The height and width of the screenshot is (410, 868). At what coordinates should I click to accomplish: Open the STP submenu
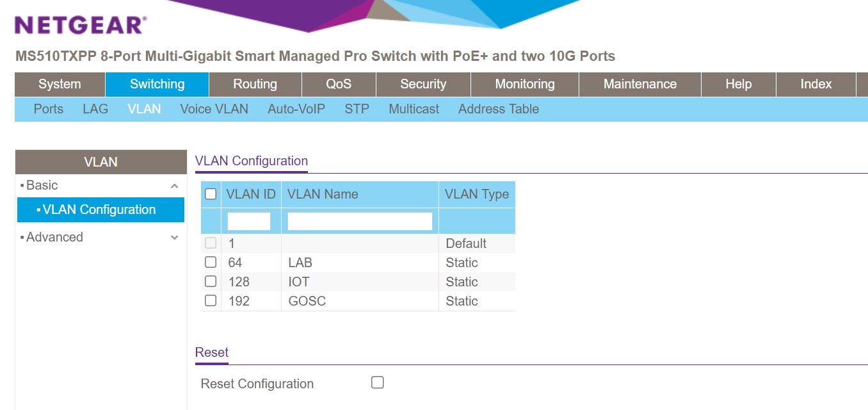pyautogui.click(x=357, y=109)
